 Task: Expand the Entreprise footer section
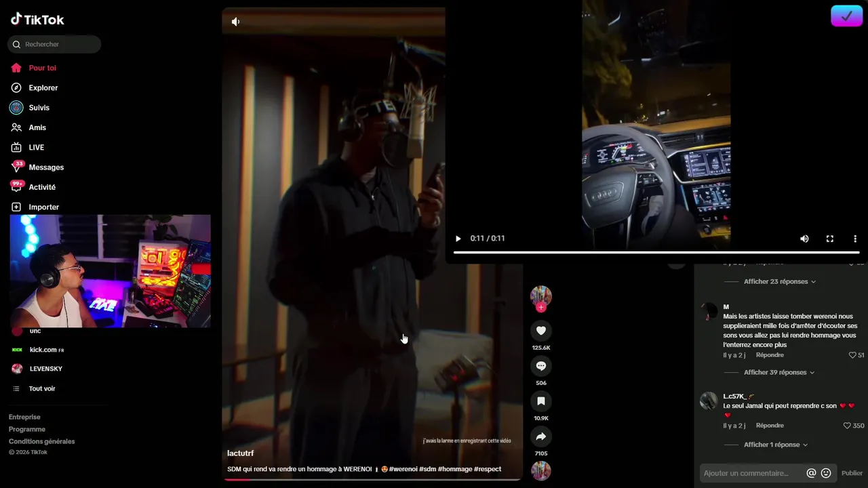click(x=24, y=417)
